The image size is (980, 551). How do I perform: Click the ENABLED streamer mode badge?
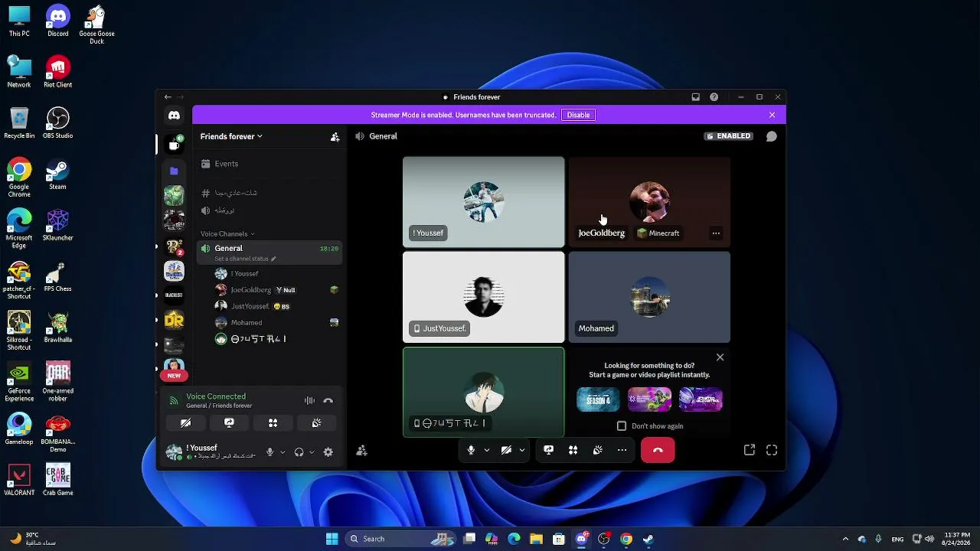[729, 136]
